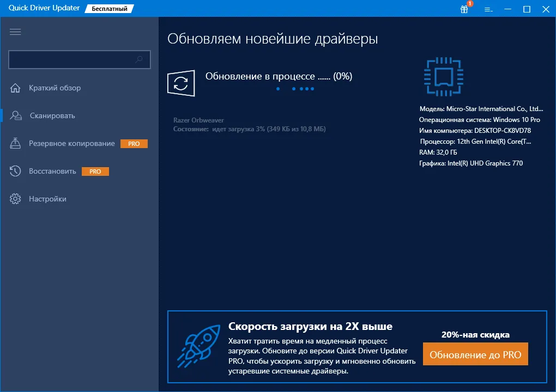Viewport: 556px width, 392px height.
Task: Click the Модель Micro-Star International line
Action: pyautogui.click(x=481, y=109)
